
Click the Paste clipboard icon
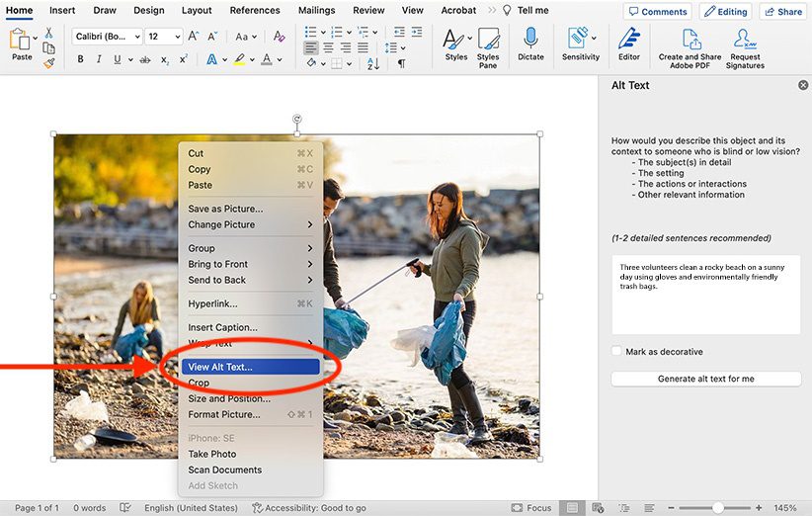[20, 40]
